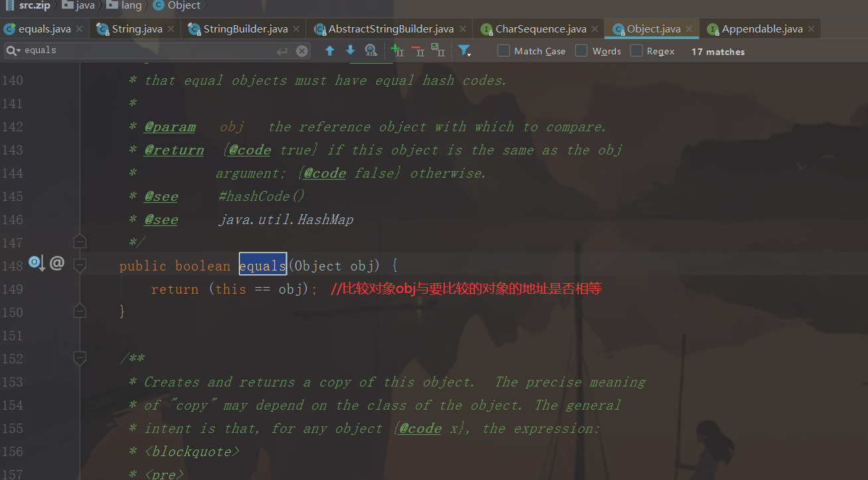868x480 pixels.
Task: Click the new line icon in search field
Action: [282, 51]
